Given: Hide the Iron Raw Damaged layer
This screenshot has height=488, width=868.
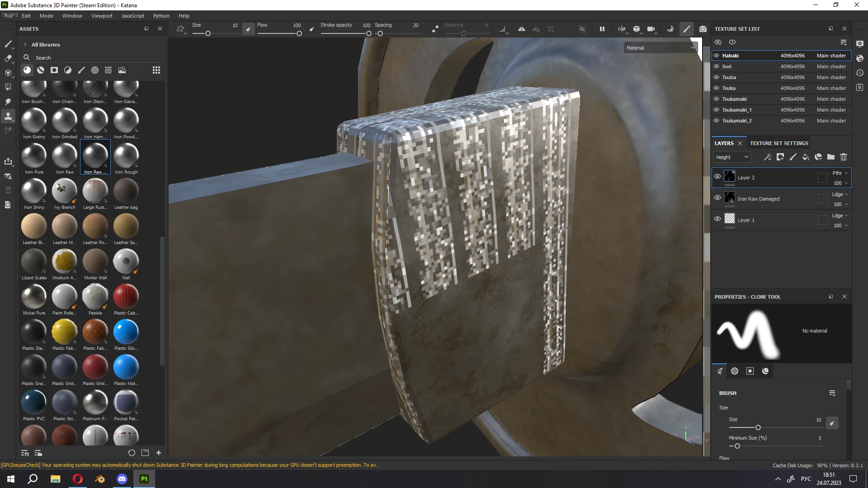Looking at the screenshot, I should pos(717,198).
